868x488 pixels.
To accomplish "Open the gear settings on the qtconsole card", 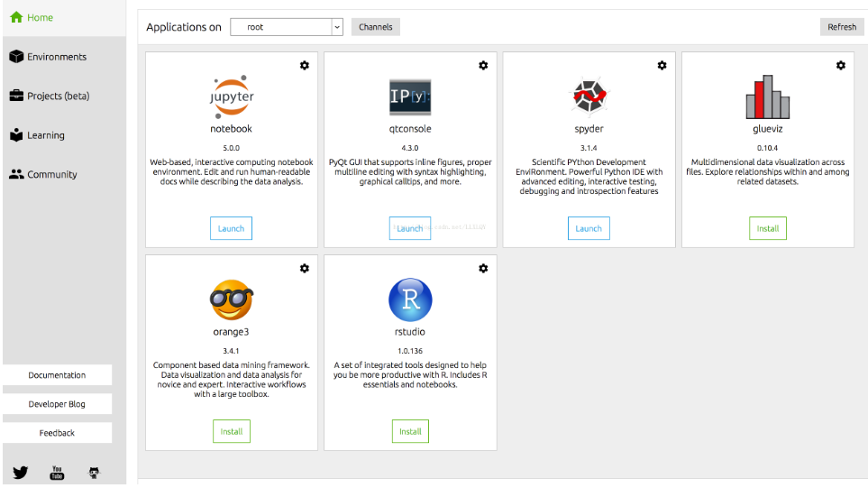I will coord(483,65).
